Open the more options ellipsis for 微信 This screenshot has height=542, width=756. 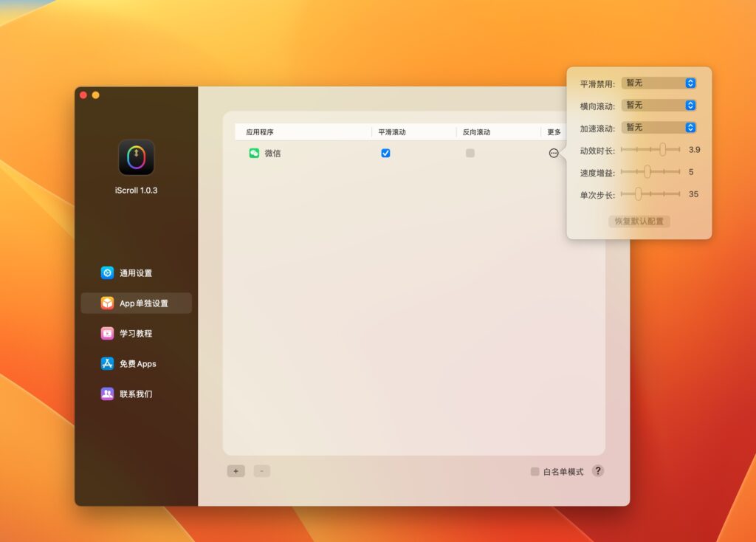point(553,153)
